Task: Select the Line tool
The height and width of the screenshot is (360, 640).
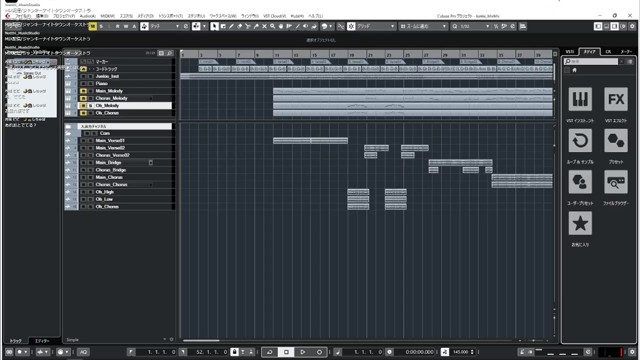Action: tap(297, 26)
